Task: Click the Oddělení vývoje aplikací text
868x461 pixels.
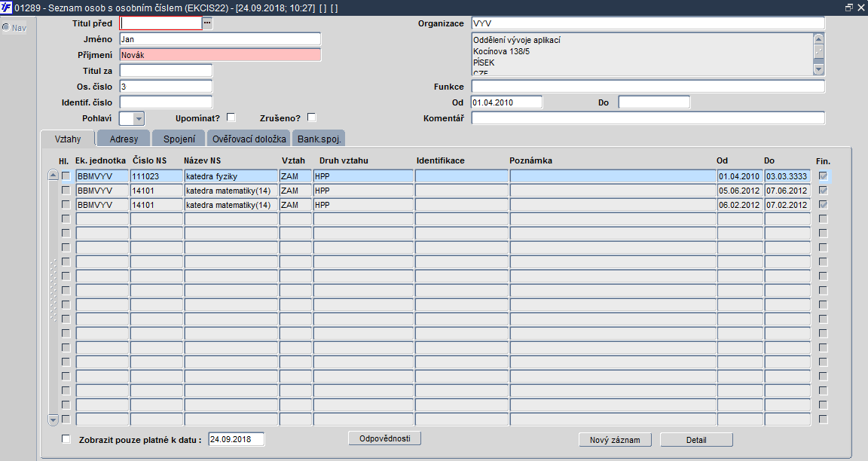Action: click(x=516, y=40)
